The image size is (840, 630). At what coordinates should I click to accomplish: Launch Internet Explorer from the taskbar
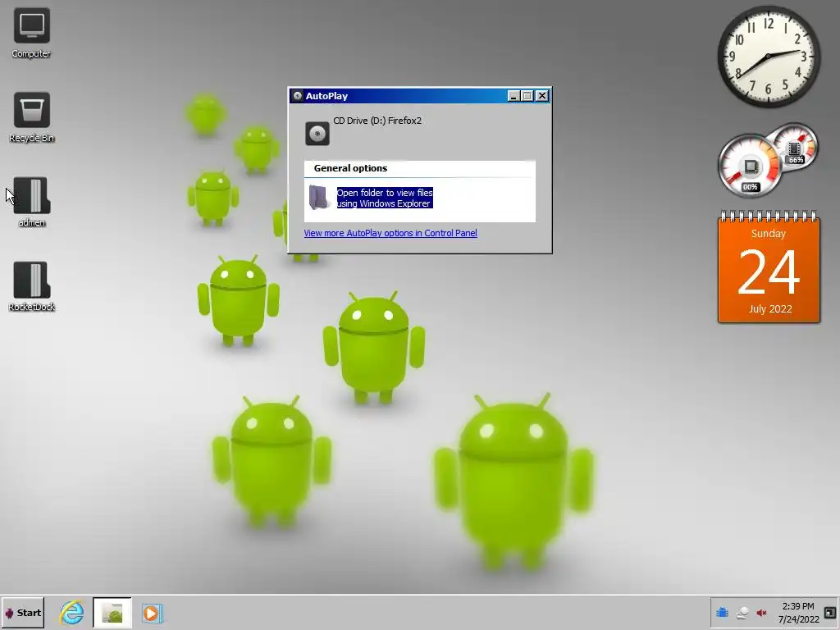coord(72,613)
